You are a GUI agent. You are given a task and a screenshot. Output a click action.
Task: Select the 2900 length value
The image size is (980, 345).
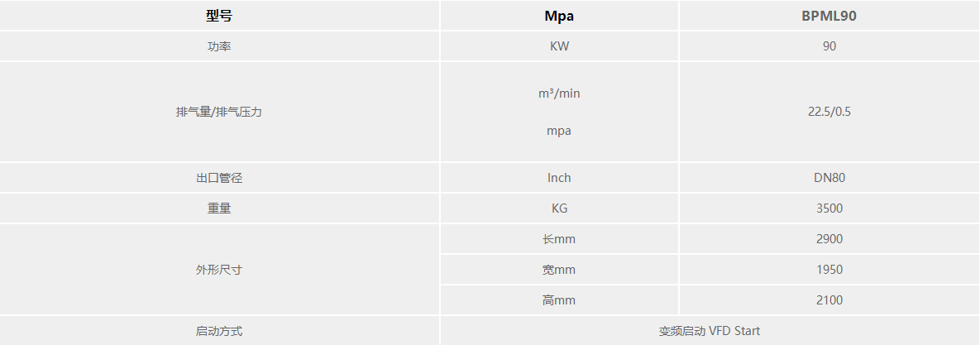829,239
